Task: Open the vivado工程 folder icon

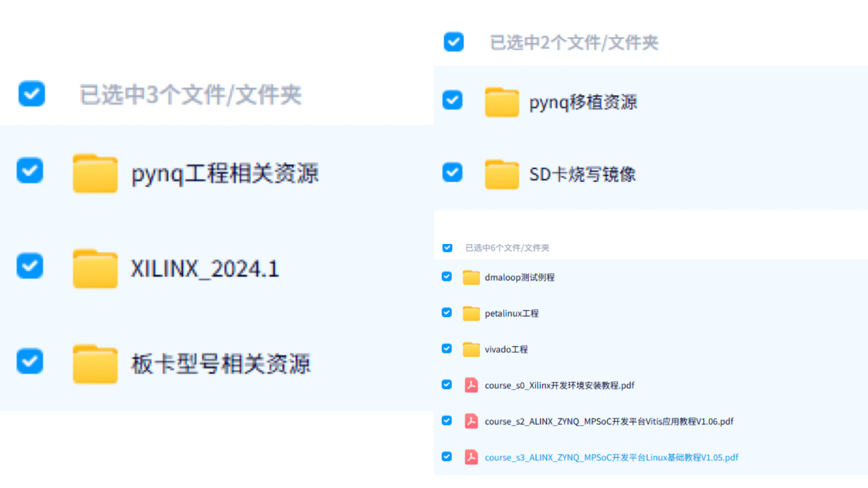Action: (x=471, y=349)
